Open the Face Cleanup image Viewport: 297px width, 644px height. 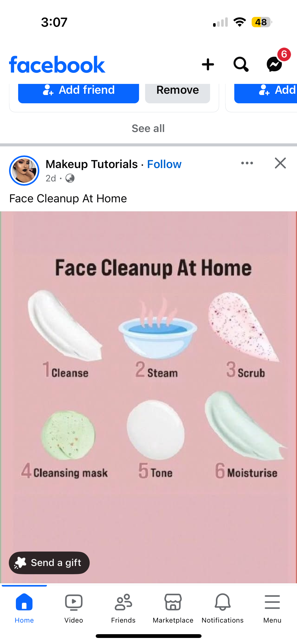coord(148,397)
